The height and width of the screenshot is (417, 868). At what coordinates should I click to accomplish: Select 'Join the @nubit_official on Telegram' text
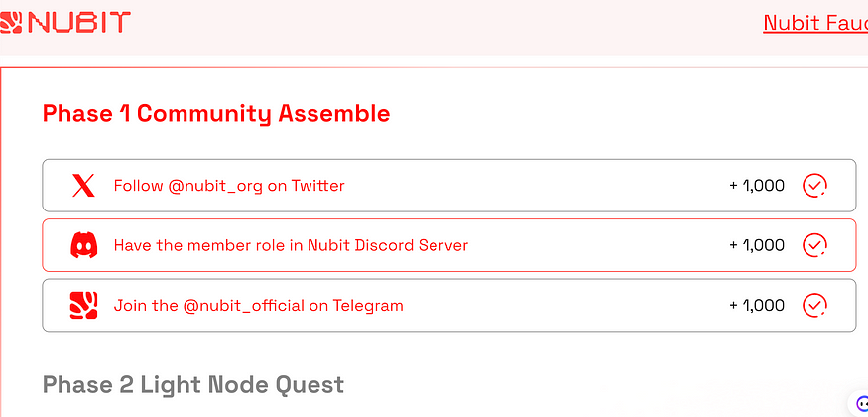(259, 305)
